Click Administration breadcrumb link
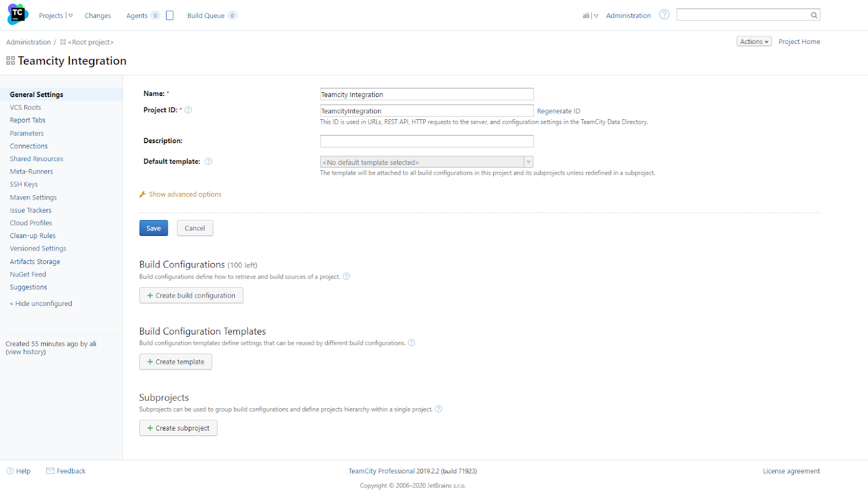 tap(28, 42)
